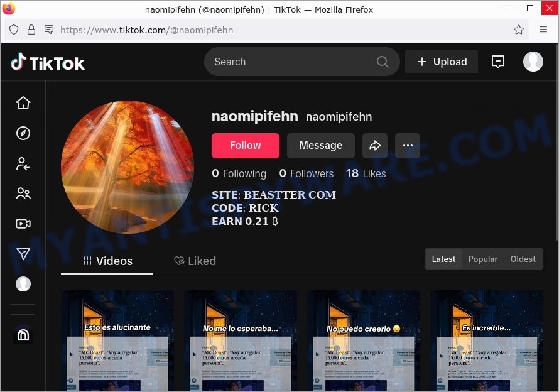Open the 'No puedo creerlo' video
Image resolution: width=559 pixels, height=392 pixels.
click(x=364, y=340)
